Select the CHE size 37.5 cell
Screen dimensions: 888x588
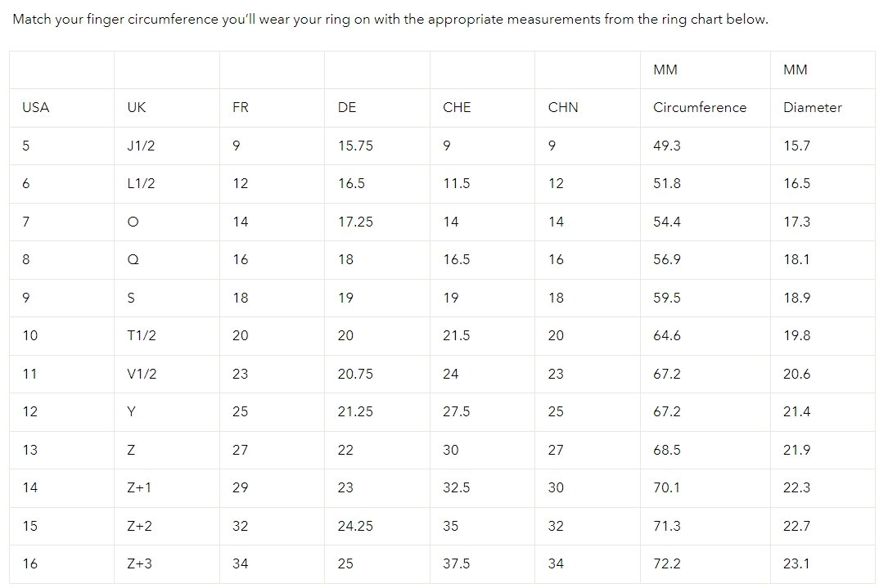pyautogui.click(x=457, y=563)
